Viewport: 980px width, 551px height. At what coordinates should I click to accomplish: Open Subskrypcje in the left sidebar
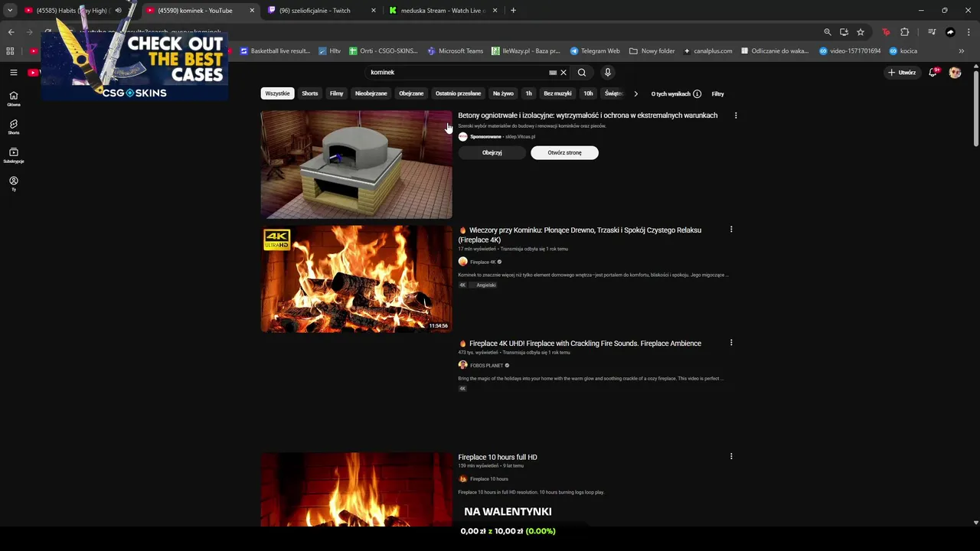(14, 155)
